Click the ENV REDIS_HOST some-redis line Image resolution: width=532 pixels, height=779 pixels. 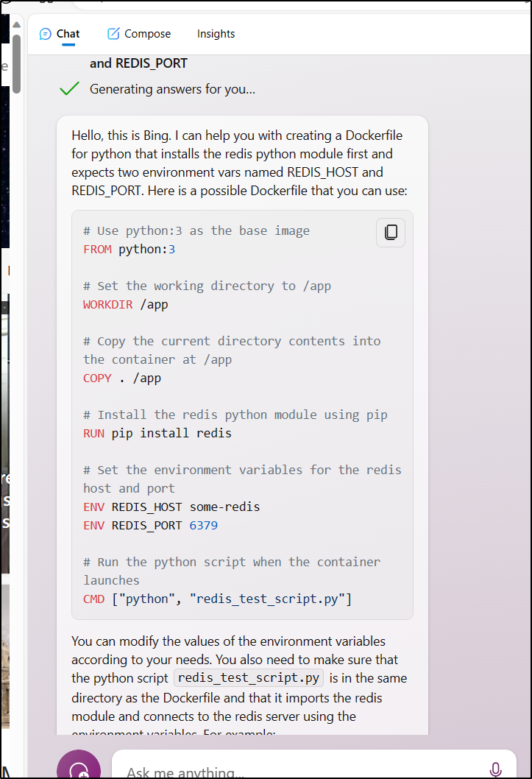click(x=171, y=507)
